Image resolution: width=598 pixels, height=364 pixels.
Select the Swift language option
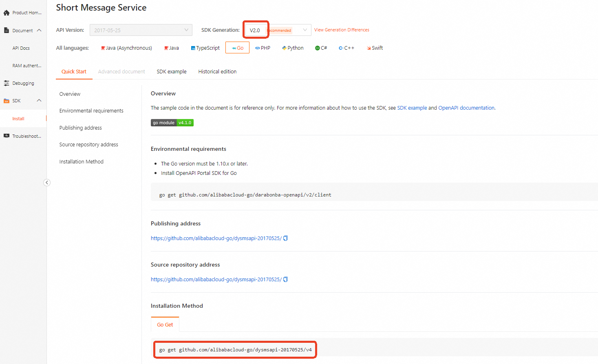375,48
